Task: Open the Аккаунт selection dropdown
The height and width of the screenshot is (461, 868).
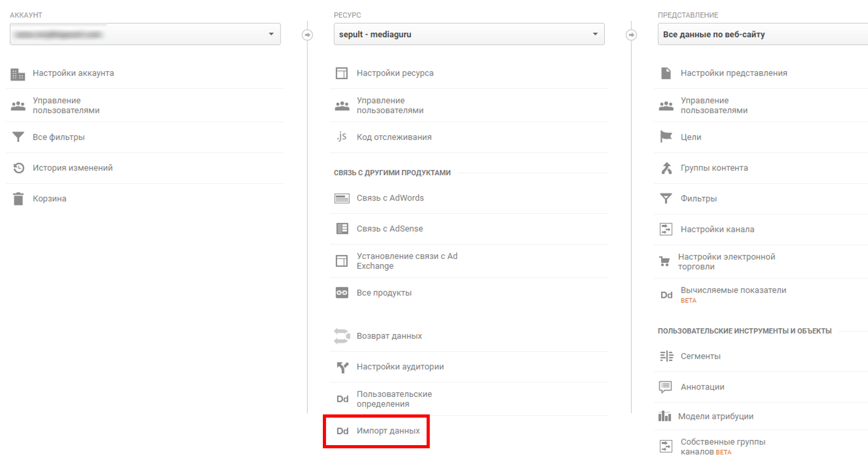Action: tap(145, 34)
